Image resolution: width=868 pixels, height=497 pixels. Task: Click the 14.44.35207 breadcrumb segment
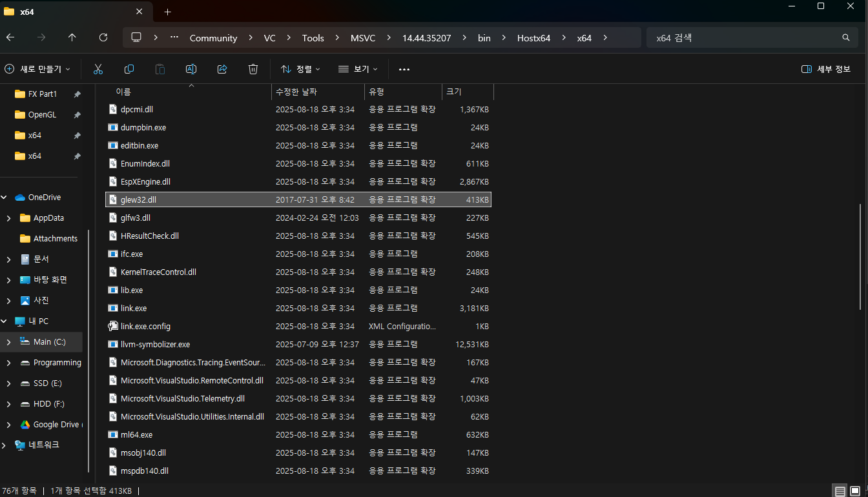tap(426, 38)
